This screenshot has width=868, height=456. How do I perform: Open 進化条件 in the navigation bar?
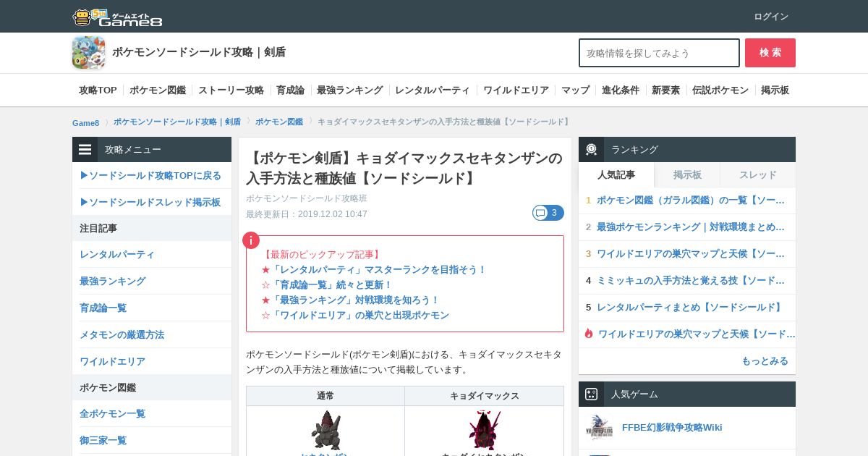[x=621, y=90]
